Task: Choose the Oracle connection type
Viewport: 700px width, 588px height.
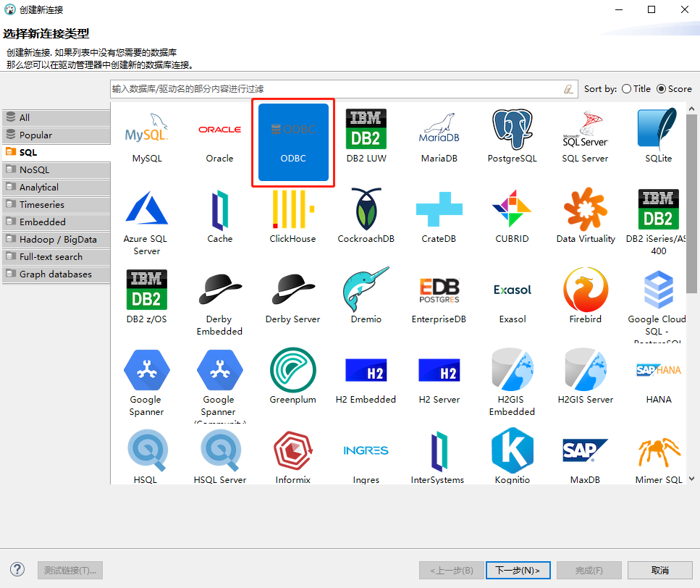Action: pyautogui.click(x=219, y=130)
